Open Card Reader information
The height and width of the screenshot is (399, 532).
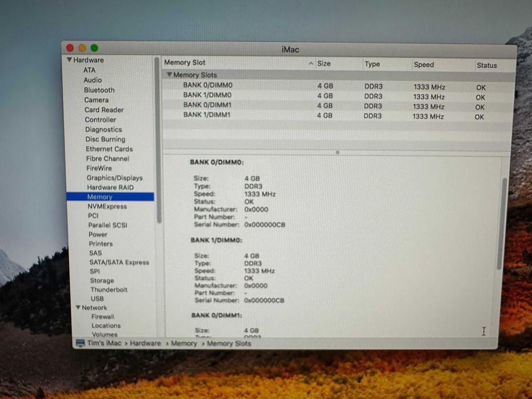104,109
